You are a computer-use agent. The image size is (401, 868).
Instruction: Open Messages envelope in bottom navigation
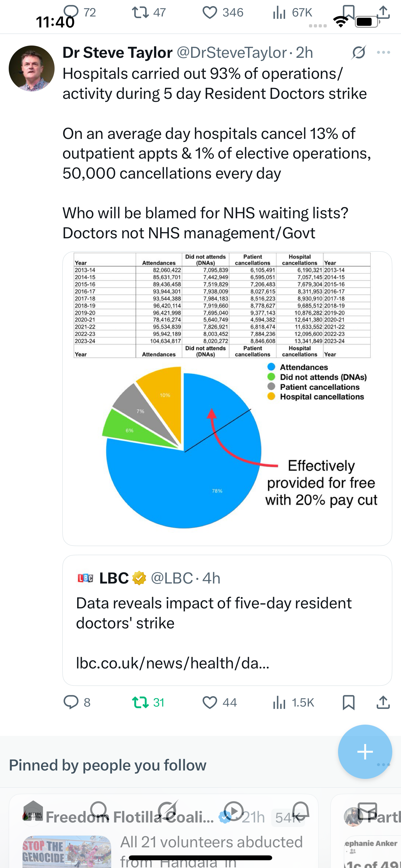[x=367, y=810]
